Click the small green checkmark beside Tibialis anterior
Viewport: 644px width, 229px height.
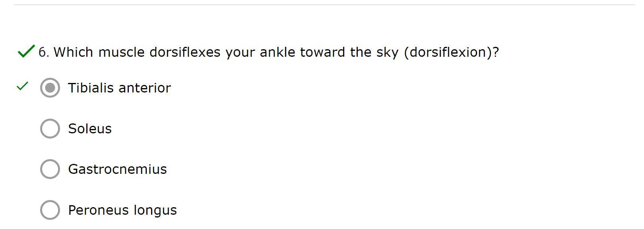pyautogui.click(x=22, y=86)
